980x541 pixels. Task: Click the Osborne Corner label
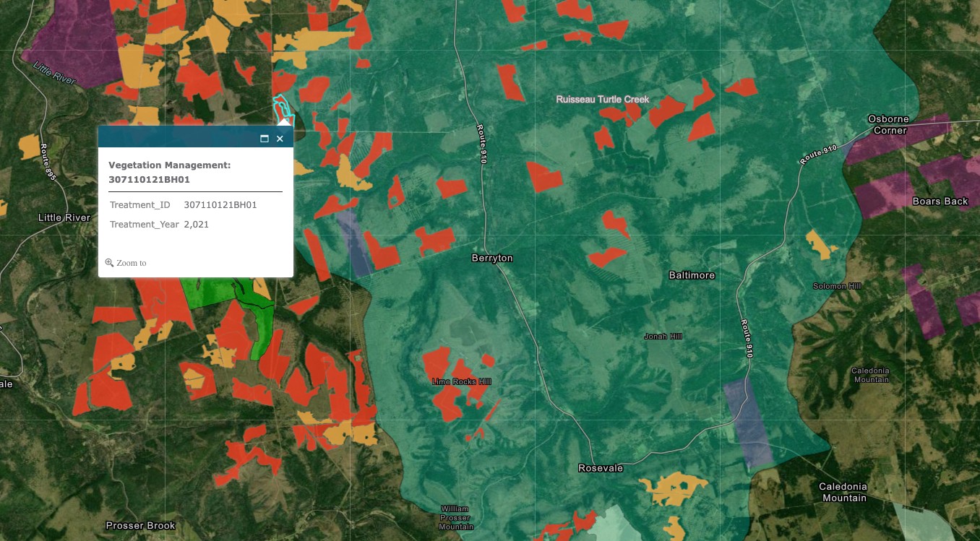(889, 124)
